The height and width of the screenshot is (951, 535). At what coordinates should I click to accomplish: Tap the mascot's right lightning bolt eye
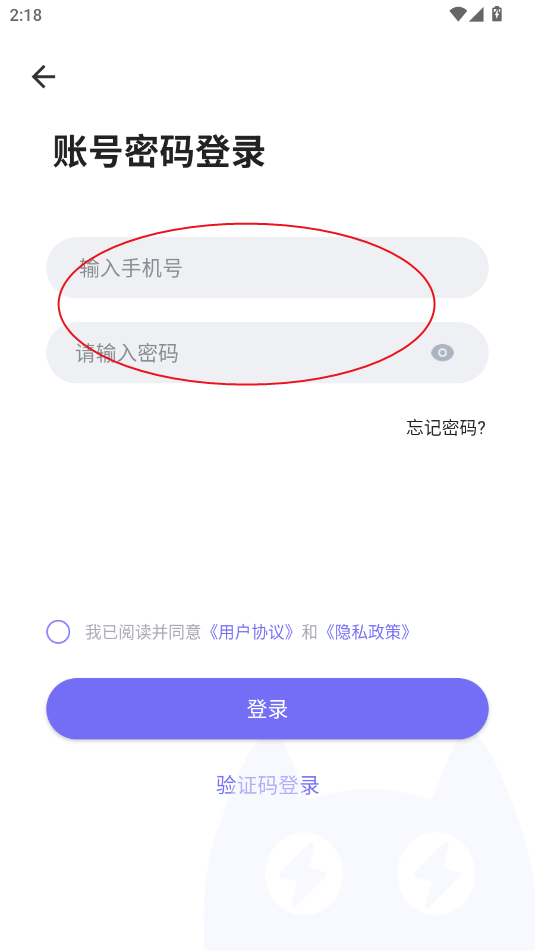[436, 874]
